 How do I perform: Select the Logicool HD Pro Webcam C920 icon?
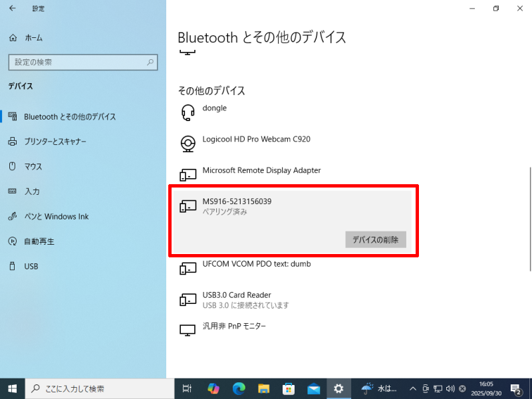click(x=188, y=143)
